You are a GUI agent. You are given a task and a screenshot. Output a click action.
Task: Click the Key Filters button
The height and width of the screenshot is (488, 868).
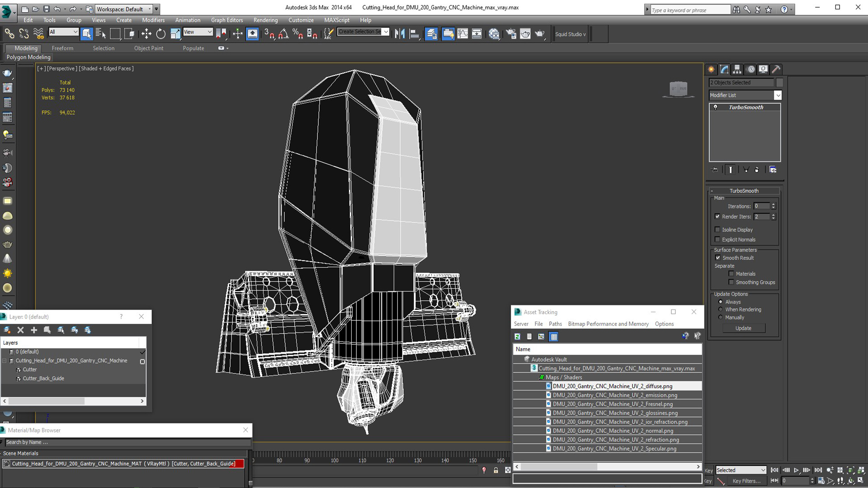[x=746, y=481]
